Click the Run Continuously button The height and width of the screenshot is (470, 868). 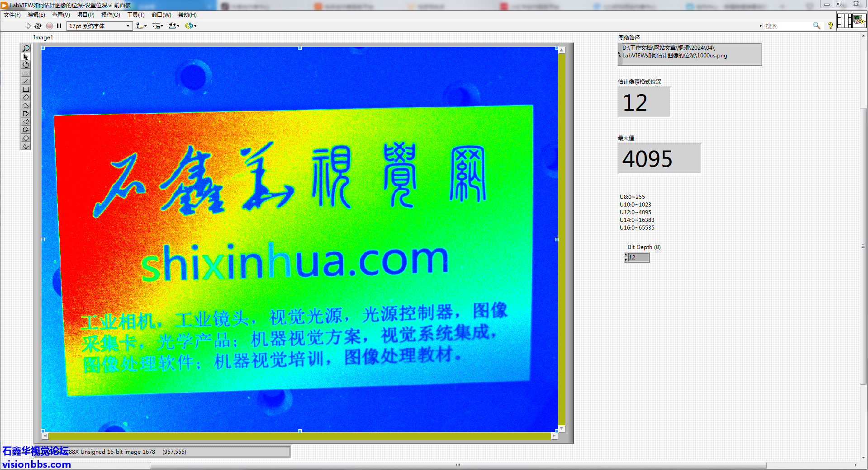pos(38,26)
